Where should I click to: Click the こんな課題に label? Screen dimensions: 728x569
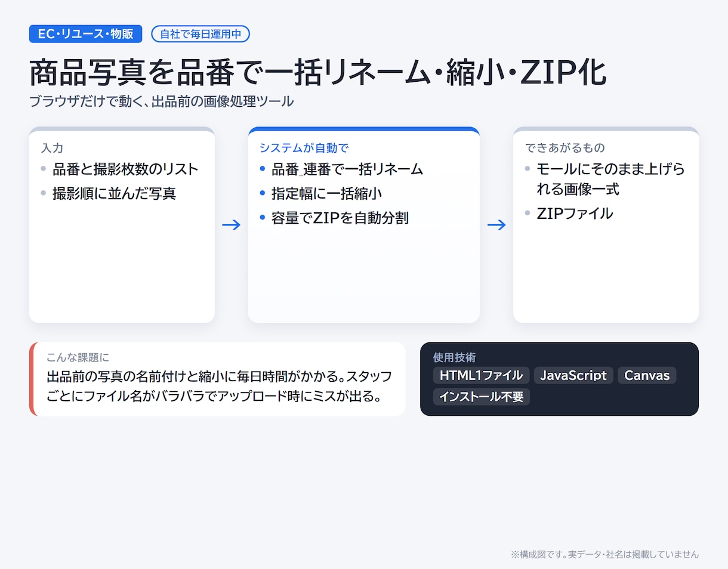78,358
